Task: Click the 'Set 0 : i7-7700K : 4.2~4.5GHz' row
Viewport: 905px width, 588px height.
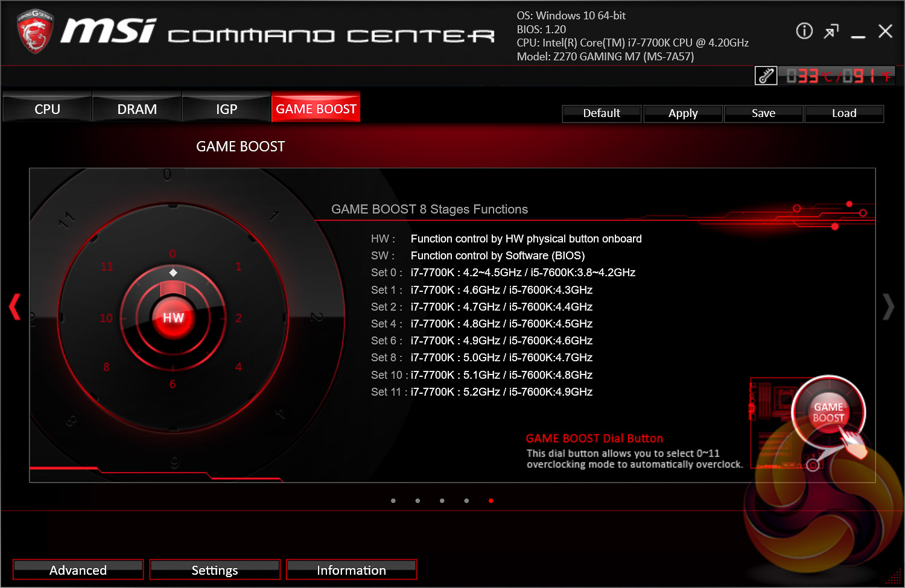Action: tap(503, 273)
